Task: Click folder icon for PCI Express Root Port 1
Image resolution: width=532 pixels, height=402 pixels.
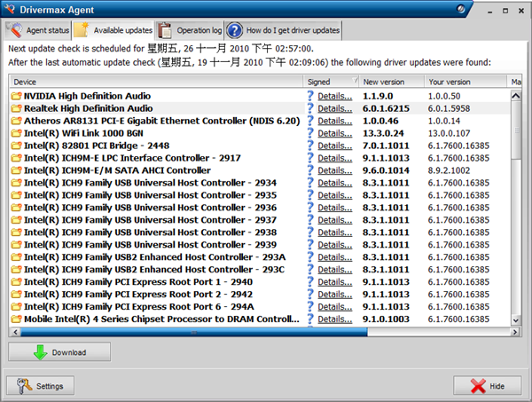Action: [x=16, y=282]
